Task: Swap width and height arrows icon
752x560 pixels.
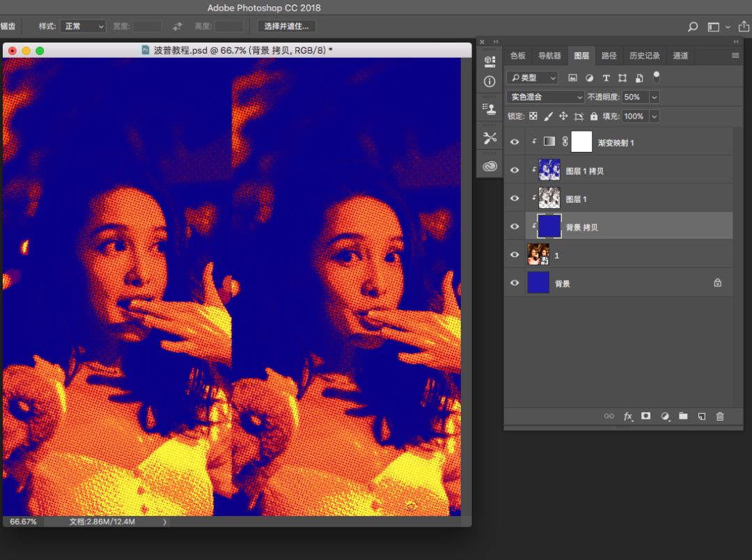Action: (x=178, y=26)
